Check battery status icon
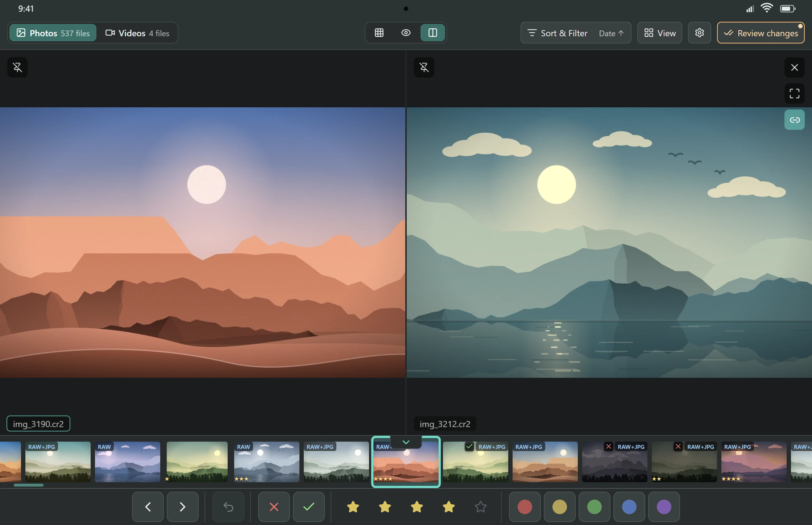This screenshot has width=812, height=525. click(788, 8)
